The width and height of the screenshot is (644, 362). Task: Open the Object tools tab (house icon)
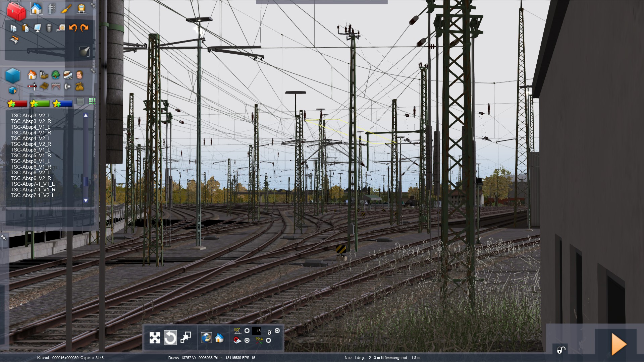pos(36,9)
